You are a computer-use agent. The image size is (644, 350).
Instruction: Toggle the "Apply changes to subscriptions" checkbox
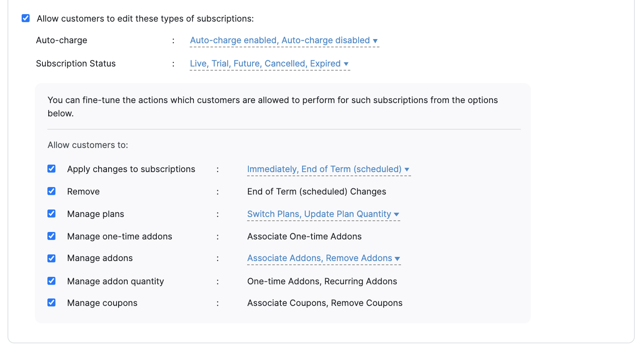click(x=51, y=168)
